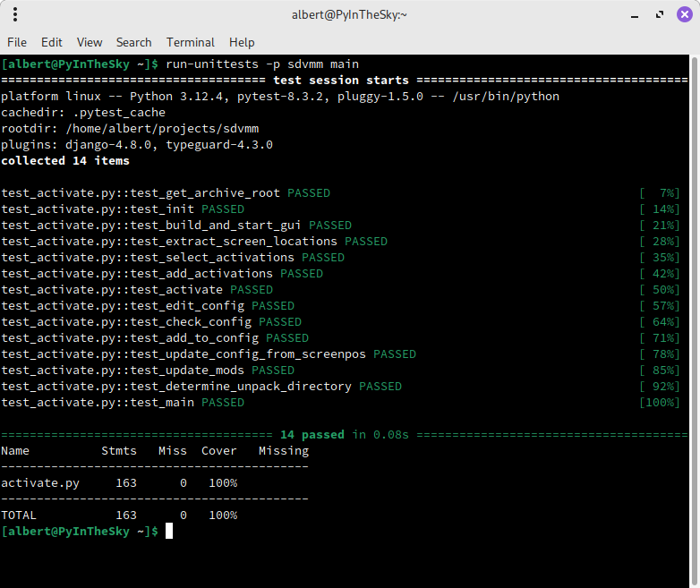This screenshot has height=588, width=700.
Task: Click the 'rootdir: /home/albert/projects/sdvmm' line
Action: (130, 129)
